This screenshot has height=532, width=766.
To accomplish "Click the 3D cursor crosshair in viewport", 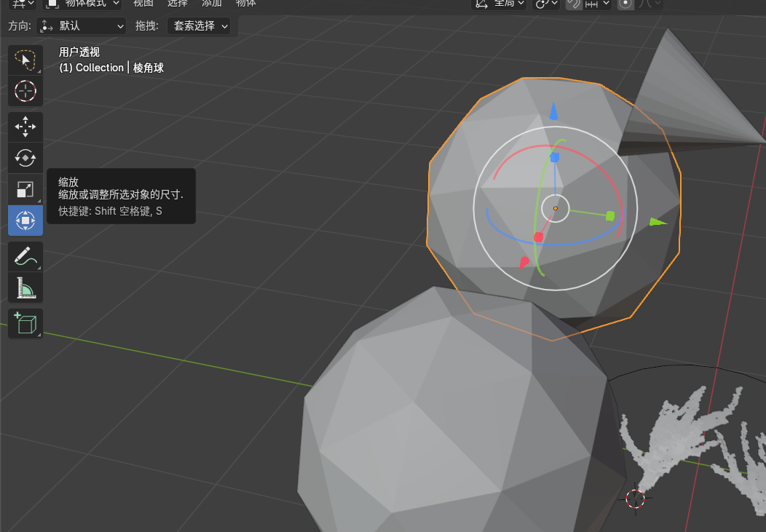I will [635, 499].
